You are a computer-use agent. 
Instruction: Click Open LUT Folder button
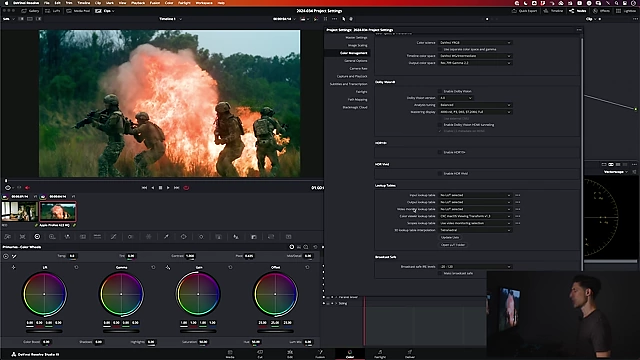453,245
